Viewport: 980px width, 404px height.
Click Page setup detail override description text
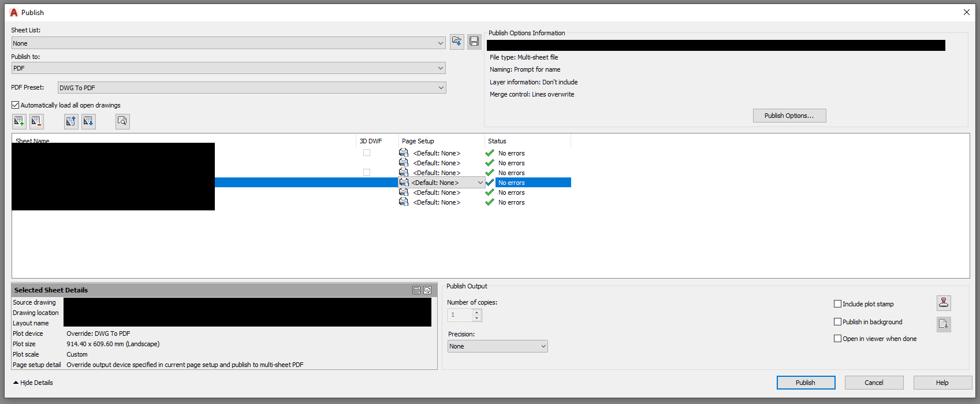coord(185,365)
